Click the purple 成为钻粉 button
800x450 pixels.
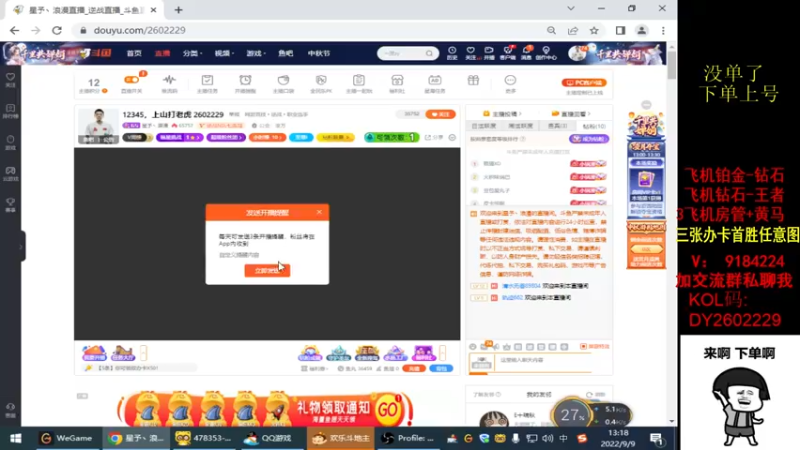(x=589, y=139)
